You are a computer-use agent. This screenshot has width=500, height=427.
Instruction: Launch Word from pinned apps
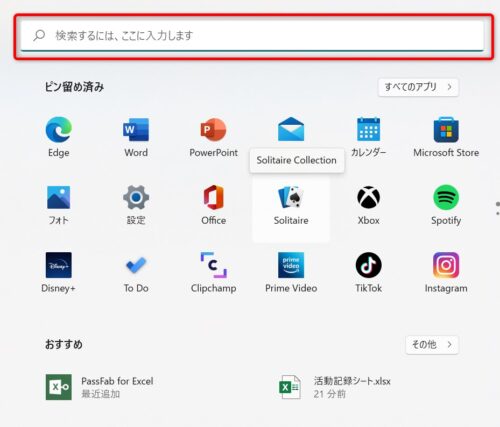136,137
